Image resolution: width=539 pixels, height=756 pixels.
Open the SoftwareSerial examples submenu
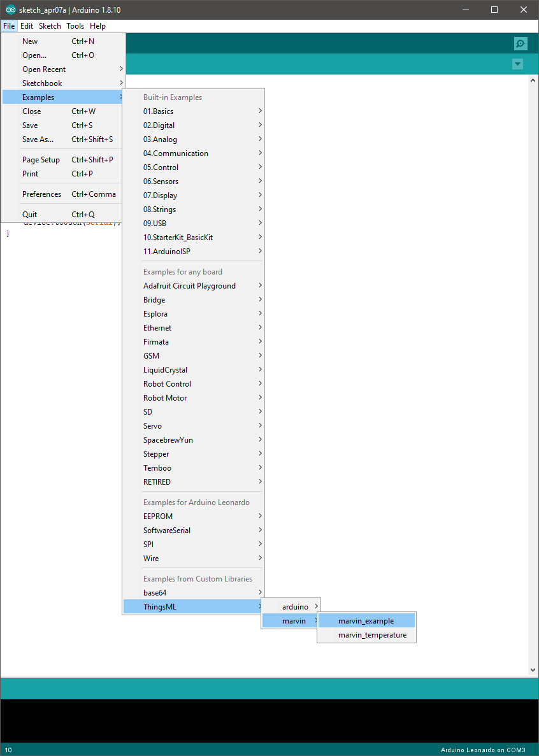[x=193, y=531]
